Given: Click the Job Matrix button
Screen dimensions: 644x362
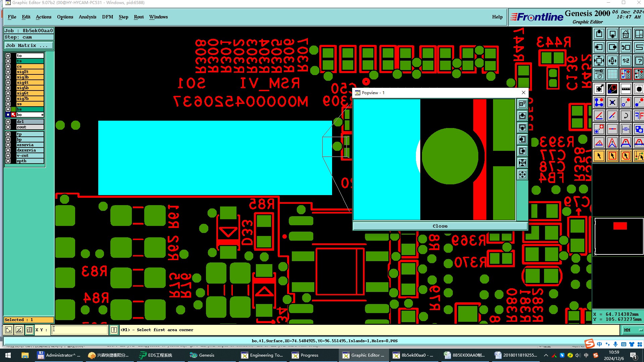Looking at the screenshot, I should 29,46.
